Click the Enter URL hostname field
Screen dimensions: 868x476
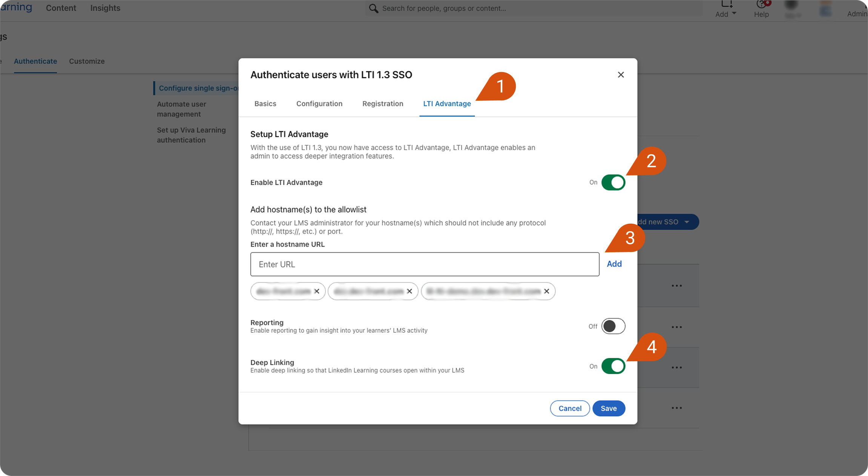[x=425, y=264]
